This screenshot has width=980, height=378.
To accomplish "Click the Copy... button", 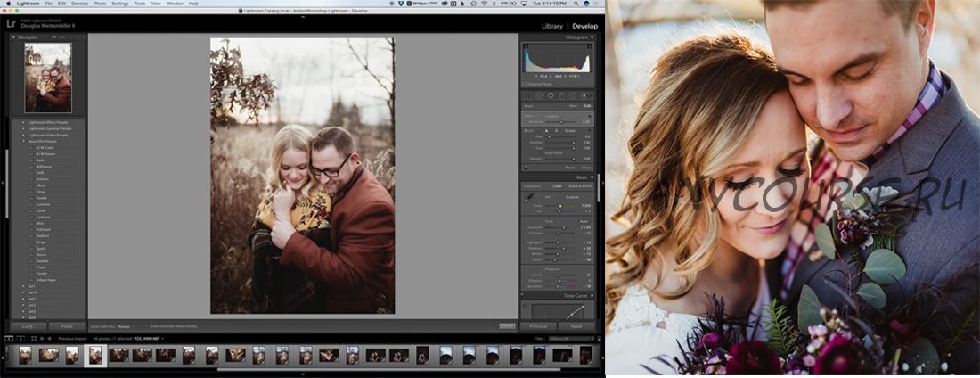I will [x=27, y=326].
